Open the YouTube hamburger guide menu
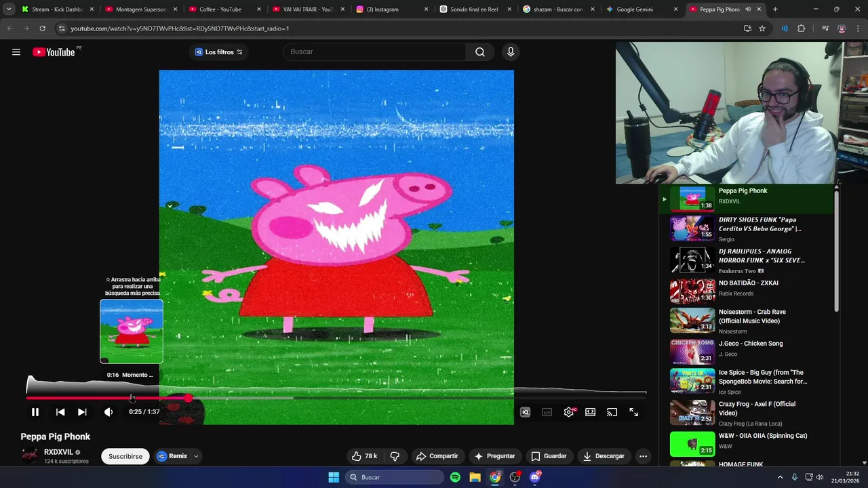Image resolution: width=868 pixels, height=488 pixels. [x=16, y=52]
